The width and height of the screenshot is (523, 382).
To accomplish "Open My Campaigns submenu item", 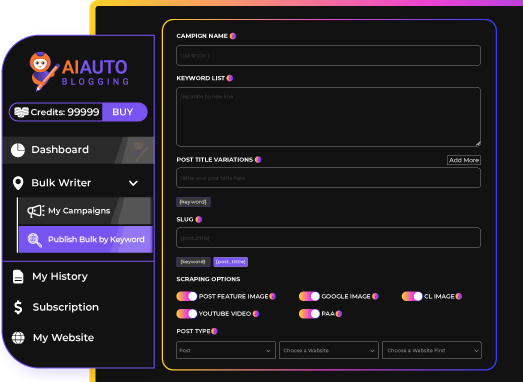I will (x=85, y=211).
